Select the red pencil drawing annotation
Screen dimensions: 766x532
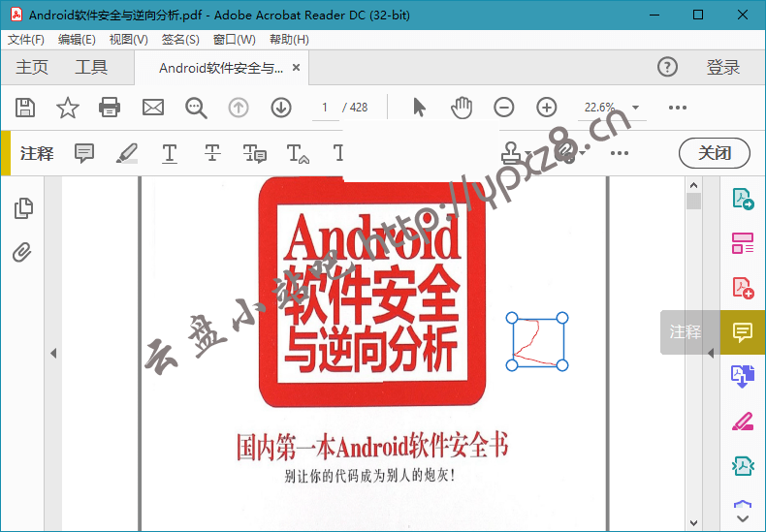pos(537,342)
